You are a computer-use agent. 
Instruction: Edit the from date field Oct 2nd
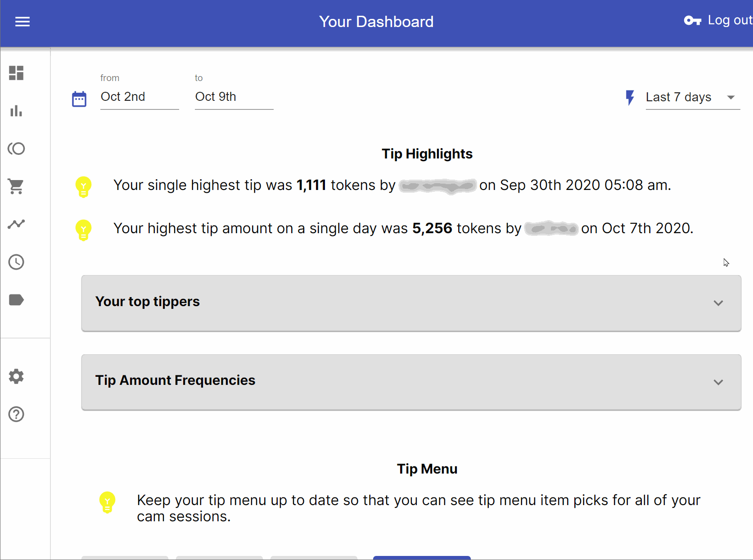tap(140, 97)
